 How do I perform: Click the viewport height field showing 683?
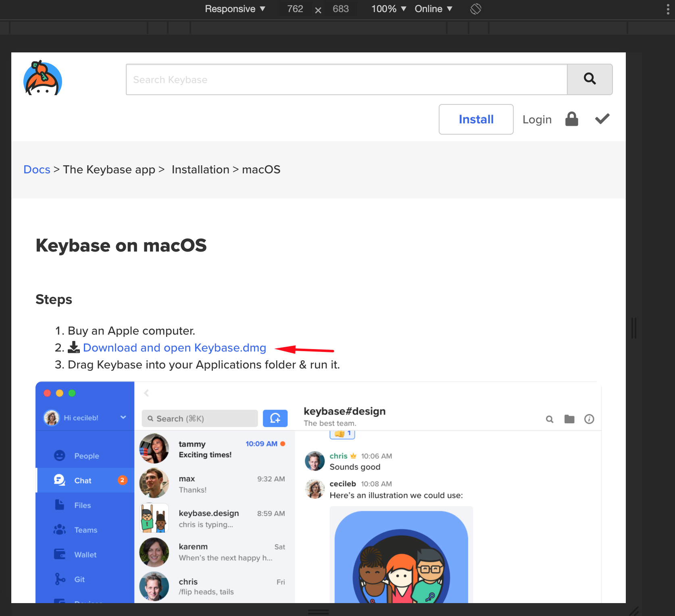pos(341,9)
